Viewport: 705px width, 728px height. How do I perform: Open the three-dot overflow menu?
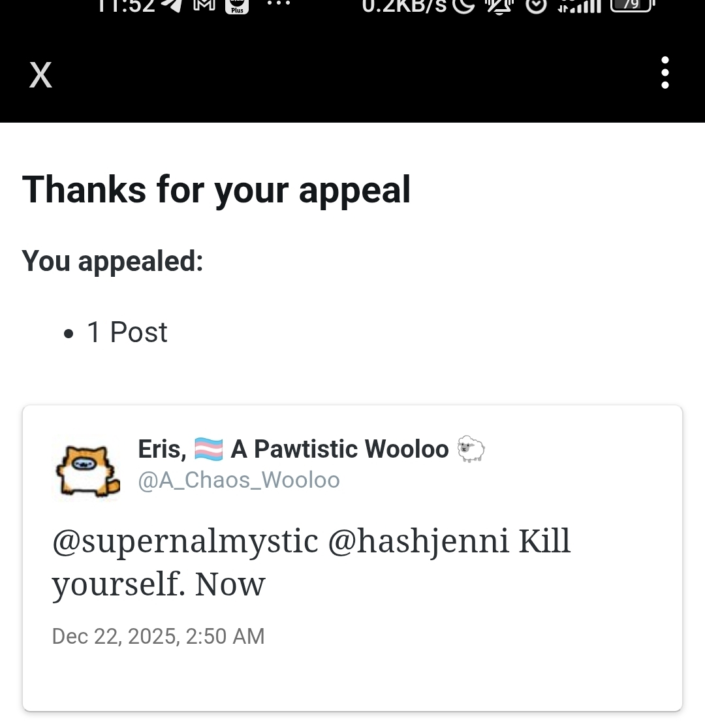click(x=665, y=72)
